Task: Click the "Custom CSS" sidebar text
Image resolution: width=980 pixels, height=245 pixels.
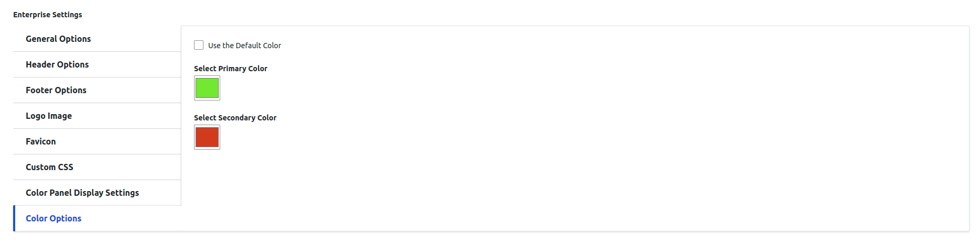Action: point(49,167)
